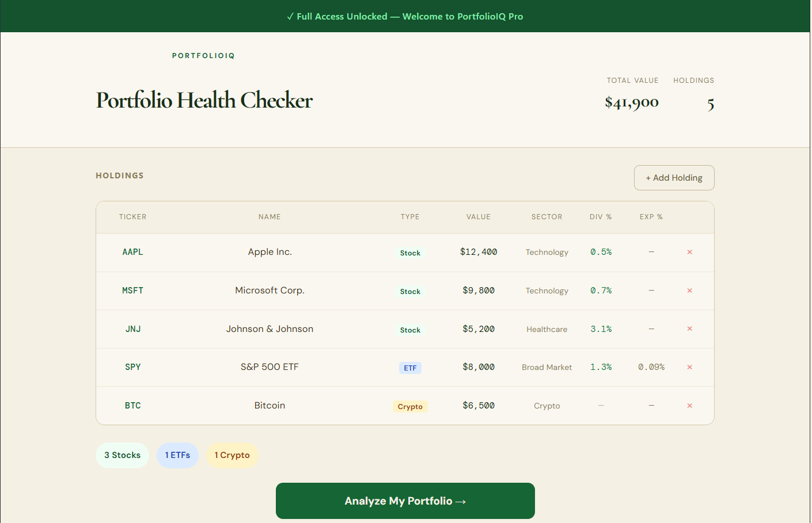Click the DIV % column header
Viewport: 812px width, 523px height.
(x=601, y=217)
